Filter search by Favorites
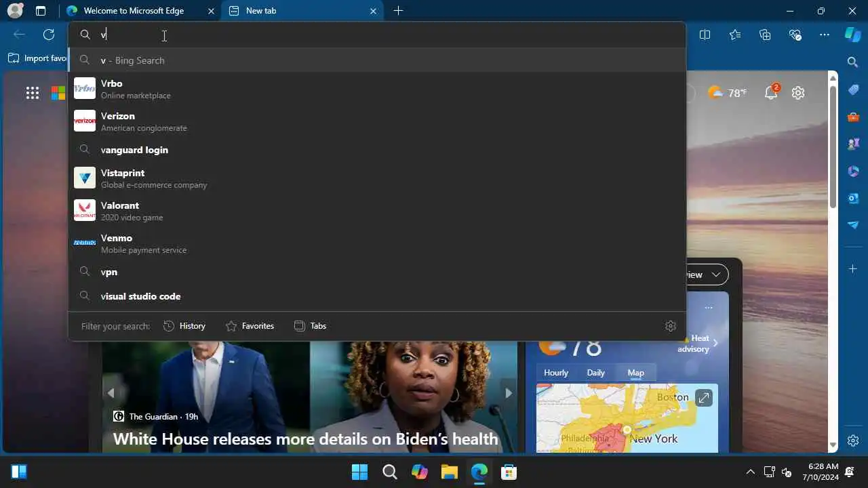 pos(250,326)
